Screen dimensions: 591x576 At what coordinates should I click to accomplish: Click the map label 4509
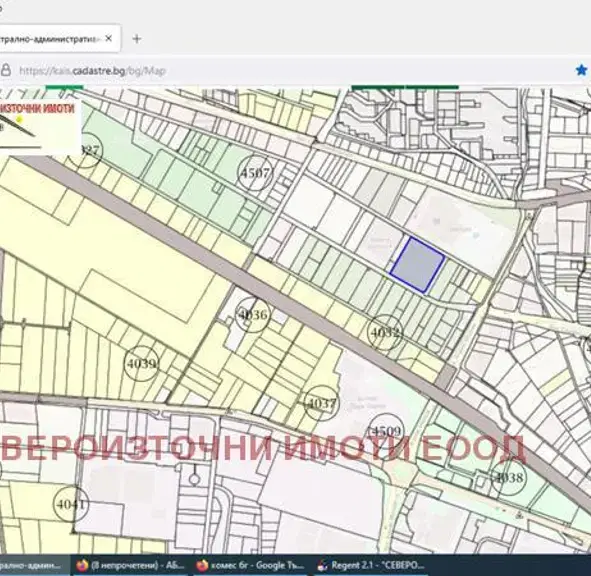point(385,431)
